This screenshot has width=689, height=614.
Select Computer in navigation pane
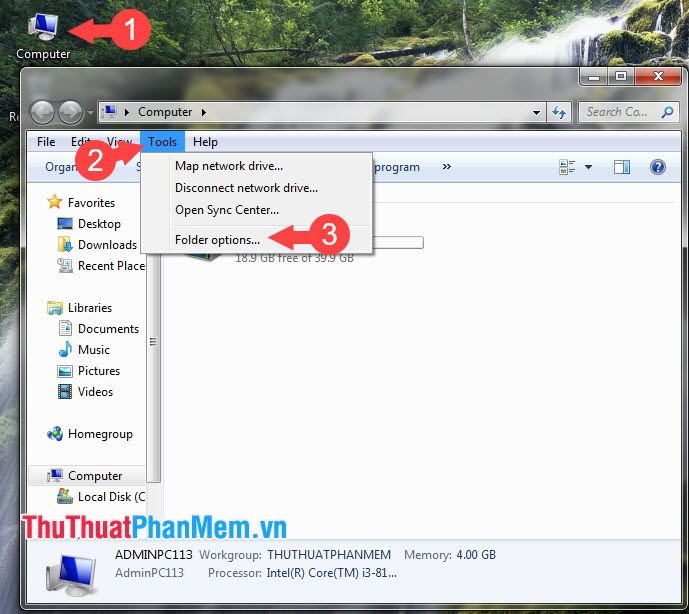[95, 476]
